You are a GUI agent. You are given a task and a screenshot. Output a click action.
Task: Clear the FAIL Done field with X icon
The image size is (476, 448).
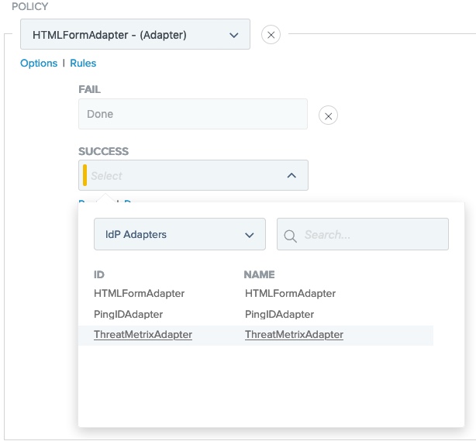pos(328,115)
